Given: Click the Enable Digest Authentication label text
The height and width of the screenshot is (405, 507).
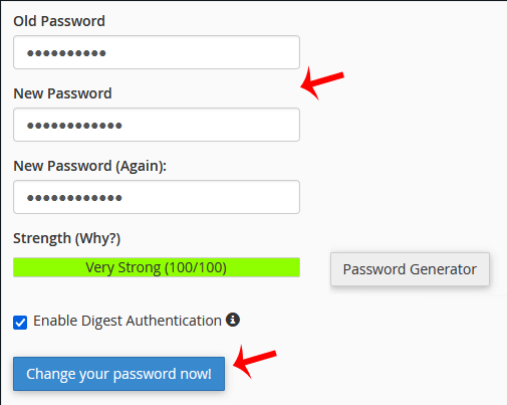Looking at the screenshot, I should pyautogui.click(x=127, y=321).
